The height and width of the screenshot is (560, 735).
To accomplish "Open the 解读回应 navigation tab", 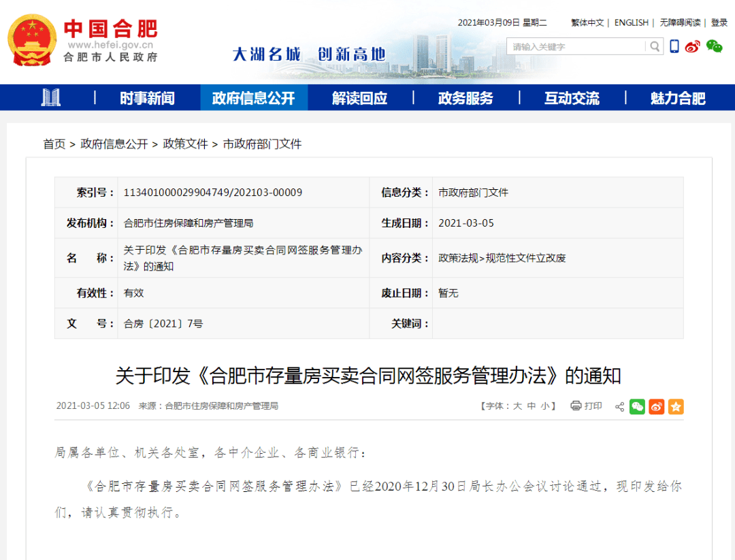I will 359,98.
